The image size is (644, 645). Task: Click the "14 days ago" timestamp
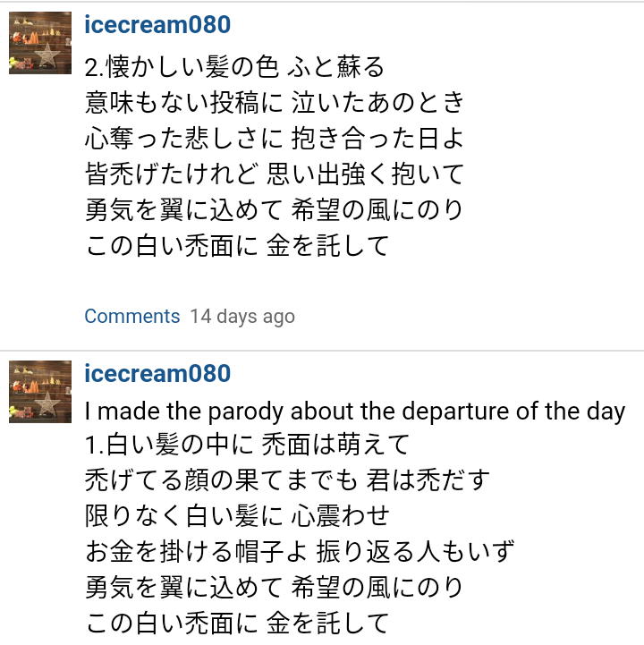pyautogui.click(x=242, y=317)
